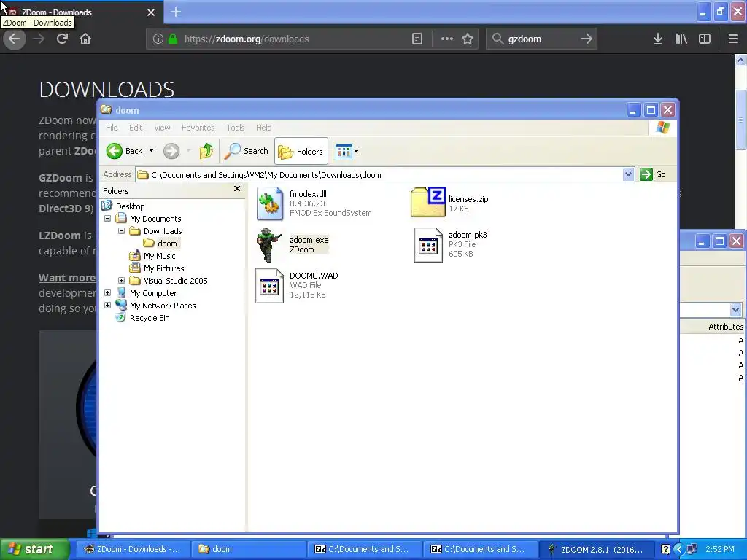Open page actions three-dot menu
The width and height of the screenshot is (747, 560).
[447, 39]
